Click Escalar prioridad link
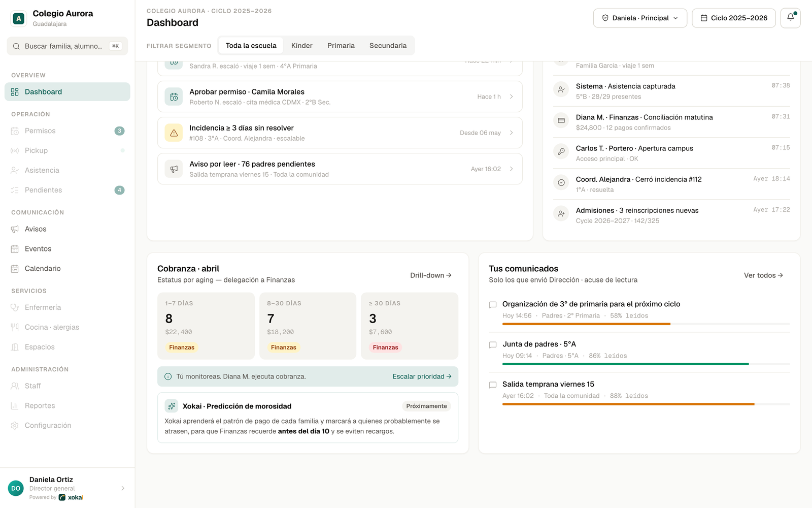Screen dimensions: 812x508 coord(422,377)
